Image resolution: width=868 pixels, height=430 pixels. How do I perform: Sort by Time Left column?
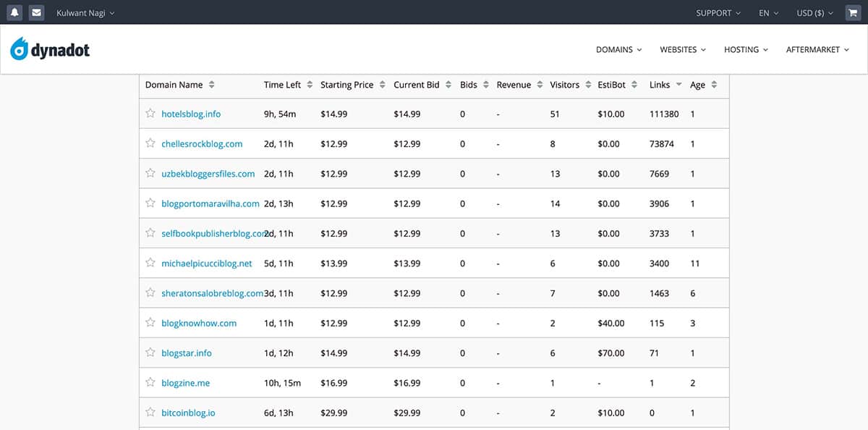(x=288, y=85)
